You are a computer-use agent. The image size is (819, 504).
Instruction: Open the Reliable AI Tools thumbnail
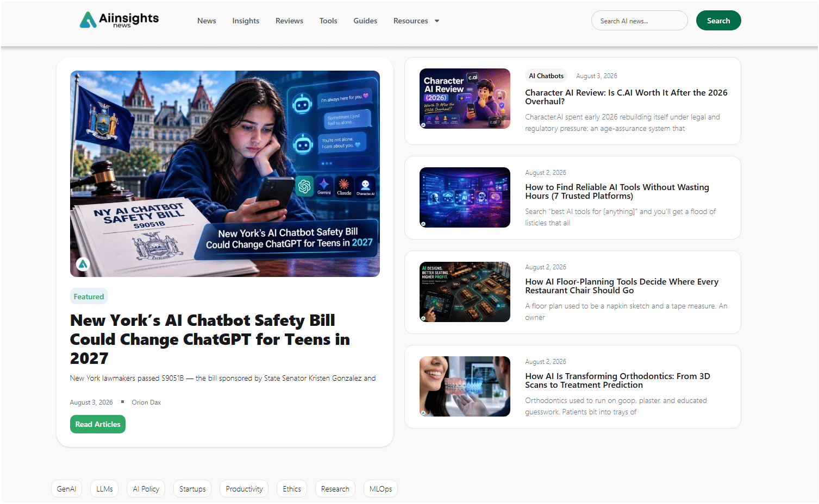tap(465, 197)
